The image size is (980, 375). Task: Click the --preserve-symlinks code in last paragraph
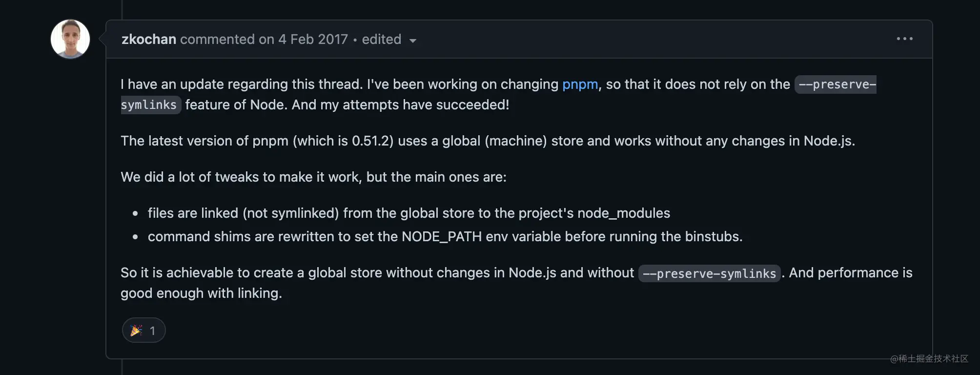[x=710, y=273]
